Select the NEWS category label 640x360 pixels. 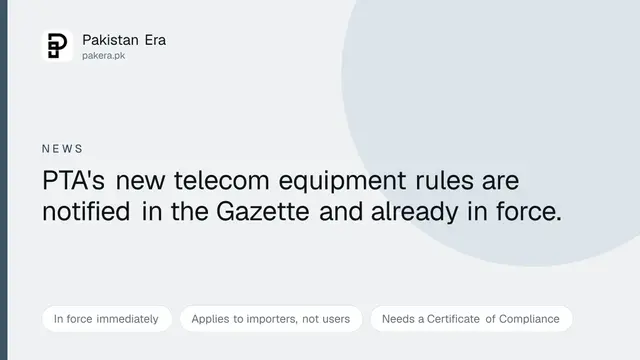[62, 149]
